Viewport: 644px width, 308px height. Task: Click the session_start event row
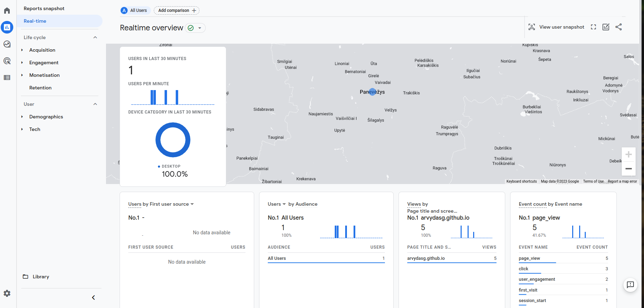pyautogui.click(x=563, y=301)
